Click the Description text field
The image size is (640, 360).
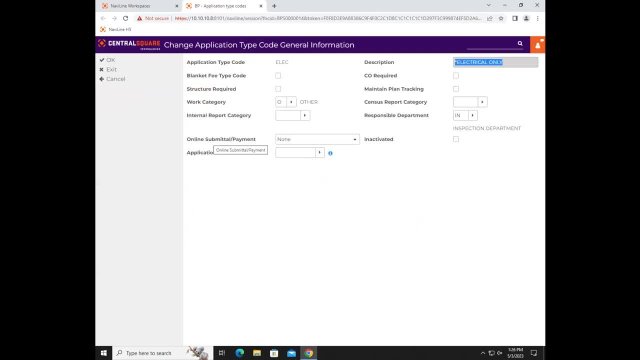click(496, 62)
